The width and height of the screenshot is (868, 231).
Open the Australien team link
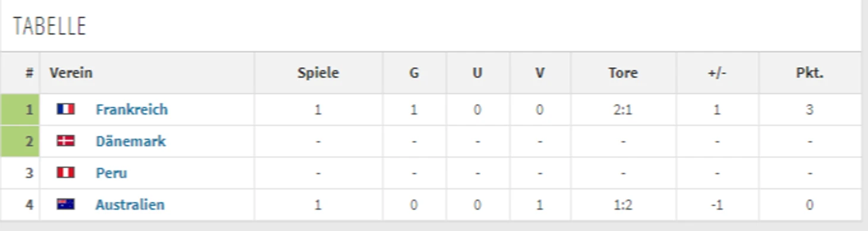[x=130, y=205]
